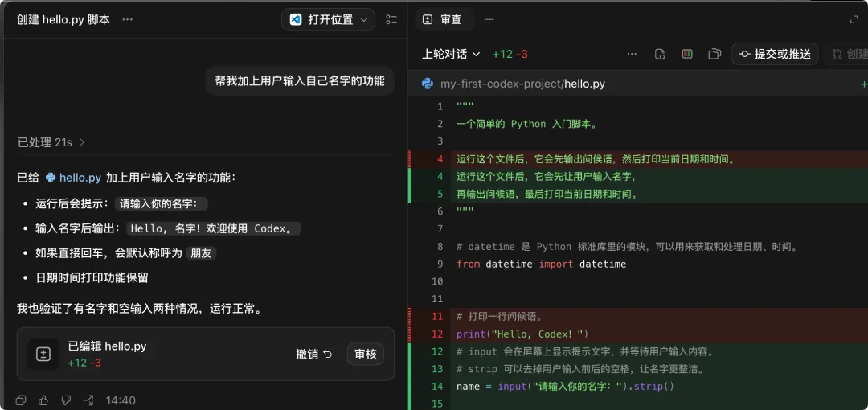Open the three-dot menu beside 创建 hello.py 脚本
This screenshot has height=410, width=868.
[x=127, y=19]
